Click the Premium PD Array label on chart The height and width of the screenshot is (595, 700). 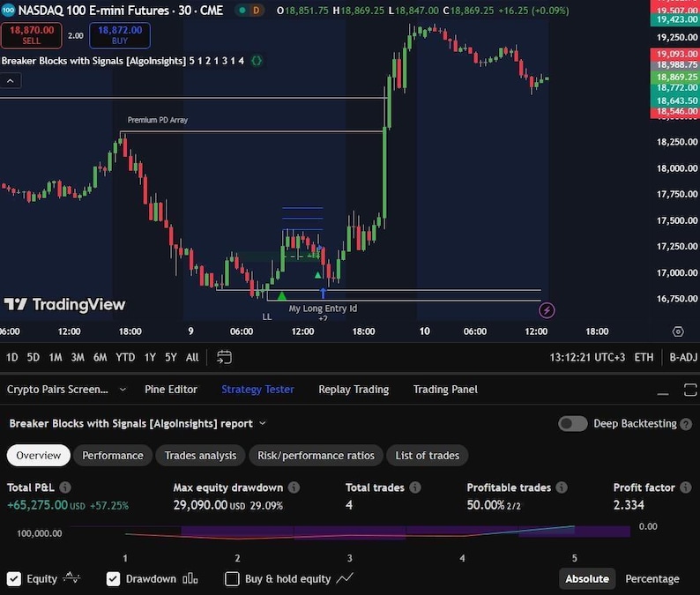click(x=158, y=120)
